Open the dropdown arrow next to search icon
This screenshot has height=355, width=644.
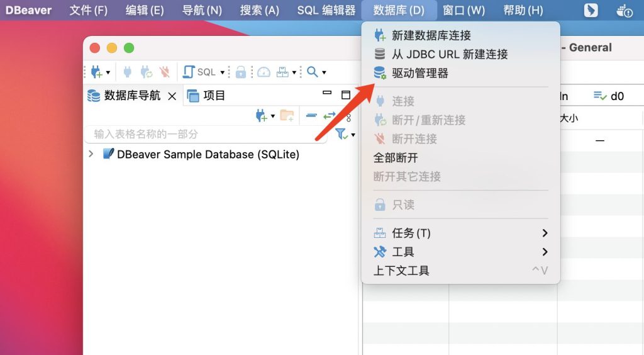[x=324, y=73]
